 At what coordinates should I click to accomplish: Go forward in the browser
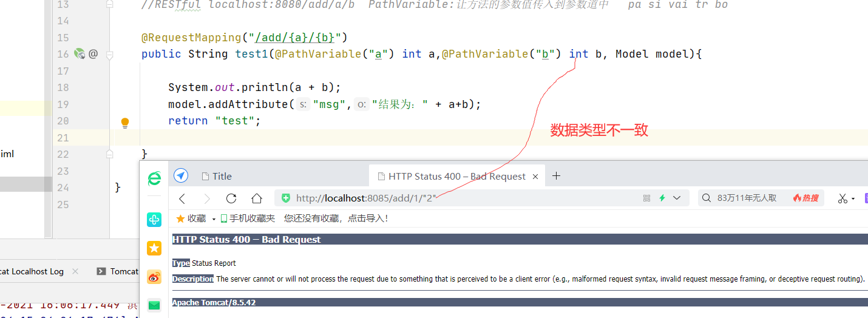[x=207, y=198]
